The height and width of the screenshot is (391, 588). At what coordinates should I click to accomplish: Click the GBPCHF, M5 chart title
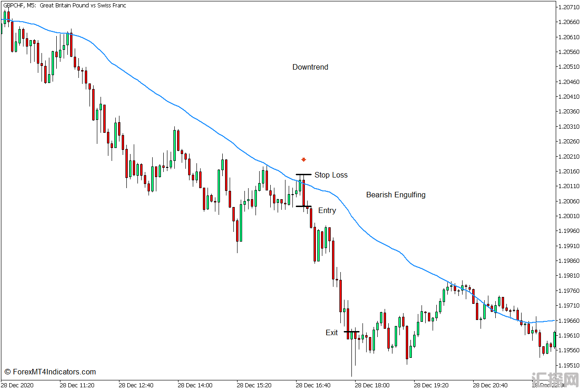pyautogui.click(x=64, y=6)
